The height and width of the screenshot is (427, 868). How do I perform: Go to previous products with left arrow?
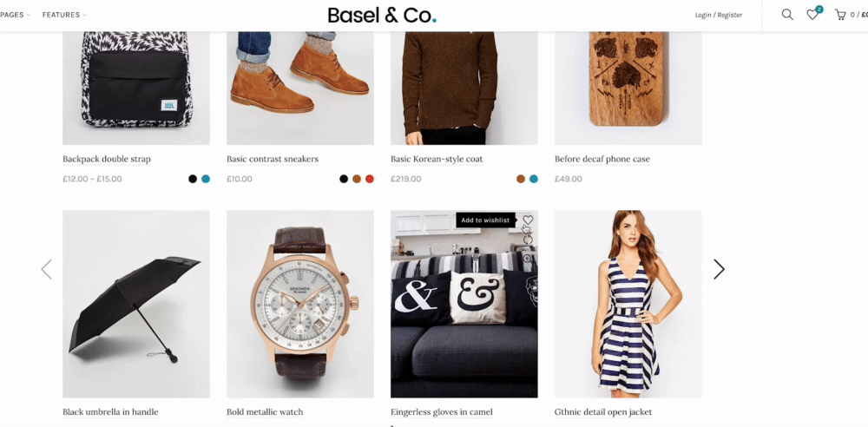(47, 269)
